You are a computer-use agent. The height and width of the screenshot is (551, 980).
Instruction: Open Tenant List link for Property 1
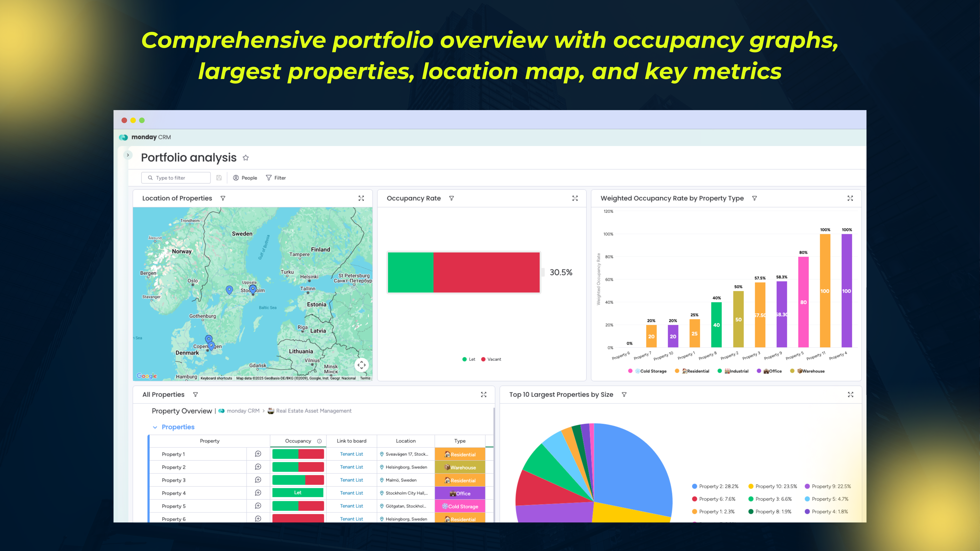[x=351, y=454]
